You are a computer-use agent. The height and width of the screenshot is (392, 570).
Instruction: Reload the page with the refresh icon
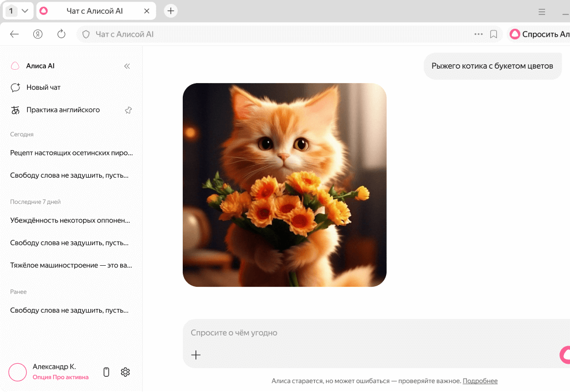point(61,34)
